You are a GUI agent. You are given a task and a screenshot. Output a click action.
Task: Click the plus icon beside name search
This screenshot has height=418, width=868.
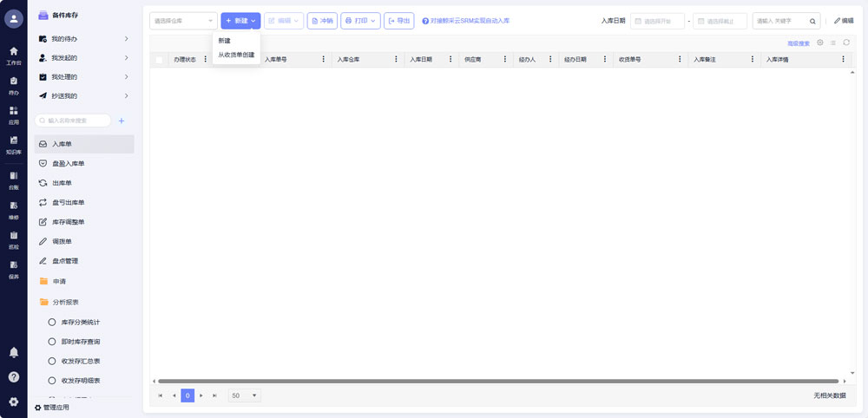tap(122, 121)
